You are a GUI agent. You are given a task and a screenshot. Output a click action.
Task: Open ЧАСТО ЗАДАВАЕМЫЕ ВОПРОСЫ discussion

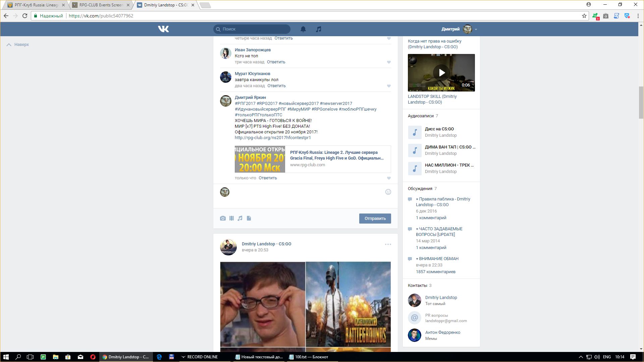439,232
